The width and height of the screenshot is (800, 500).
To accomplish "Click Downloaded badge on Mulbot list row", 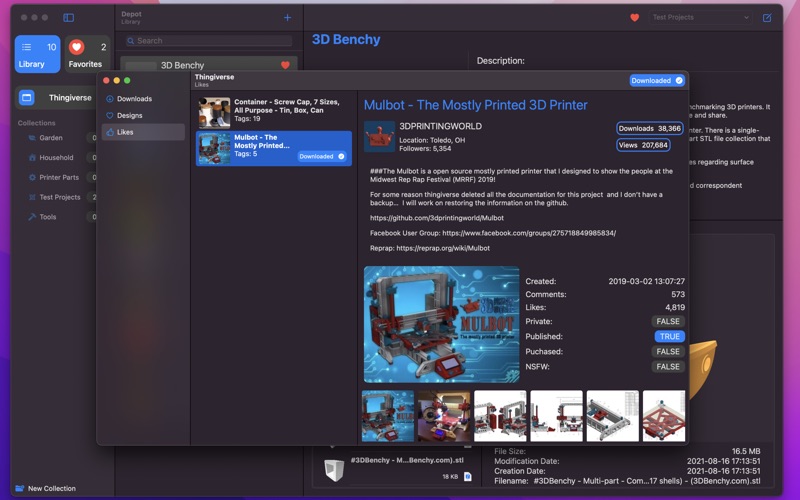I will coord(322,157).
